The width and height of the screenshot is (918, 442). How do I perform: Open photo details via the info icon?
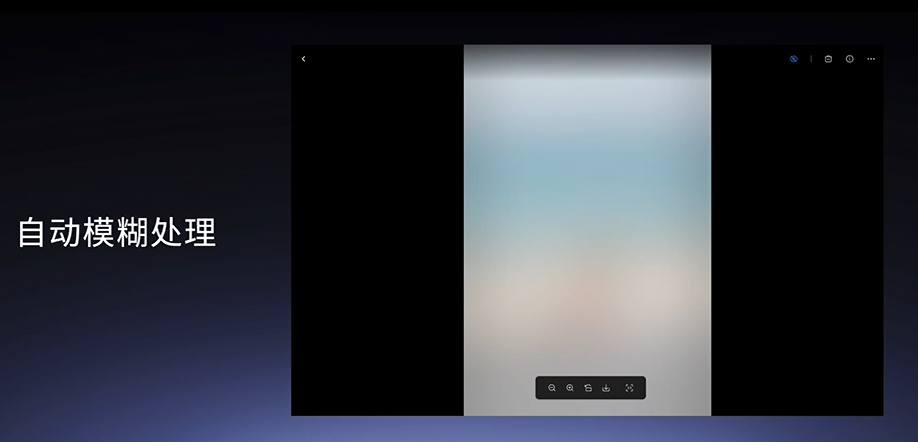coord(850,59)
